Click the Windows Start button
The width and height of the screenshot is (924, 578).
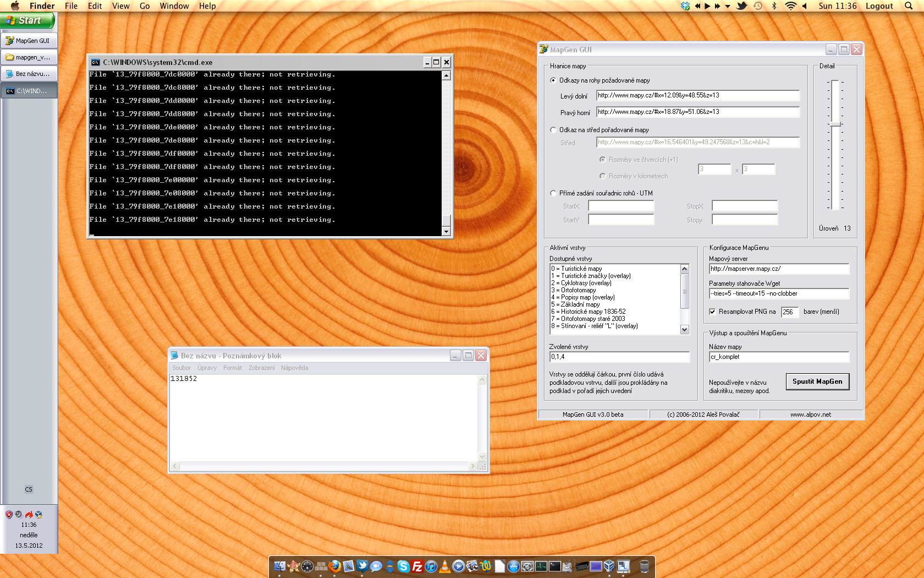28,20
